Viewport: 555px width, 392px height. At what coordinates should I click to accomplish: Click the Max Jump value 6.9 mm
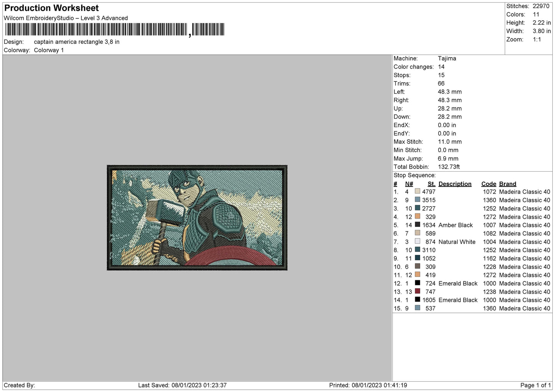[448, 159]
